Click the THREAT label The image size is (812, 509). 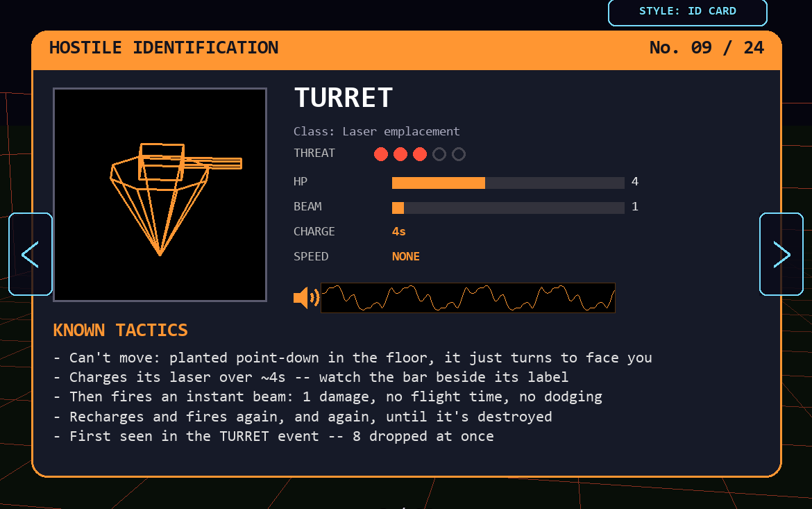314,153
